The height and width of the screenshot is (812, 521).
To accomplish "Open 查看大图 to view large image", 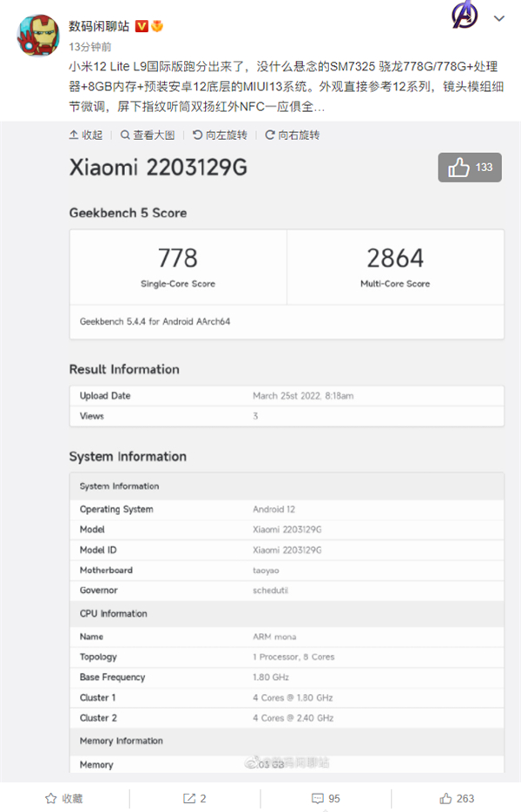I will click(148, 135).
